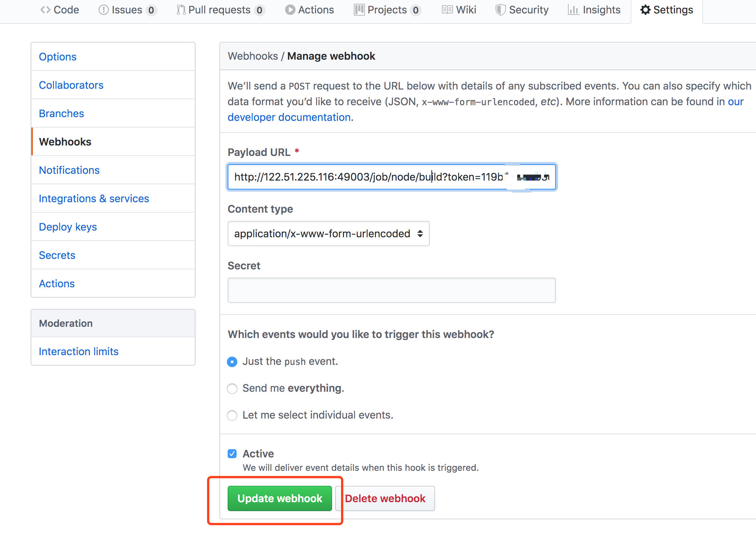Image resolution: width=756 pixels, height=535 pixels.
Task: Select 'Just the push event' radio
Action: pos(232,362)
